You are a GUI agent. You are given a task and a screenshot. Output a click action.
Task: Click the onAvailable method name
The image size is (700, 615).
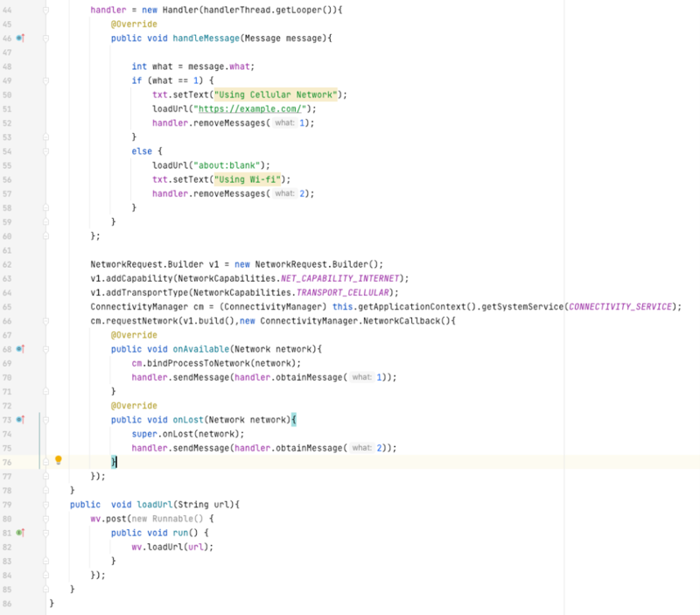coord(201,349)
